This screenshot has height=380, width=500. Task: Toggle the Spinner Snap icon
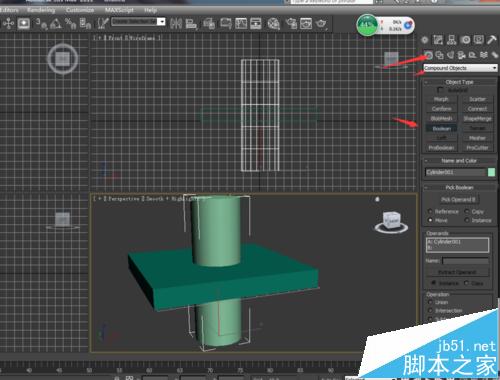point(85,23)
